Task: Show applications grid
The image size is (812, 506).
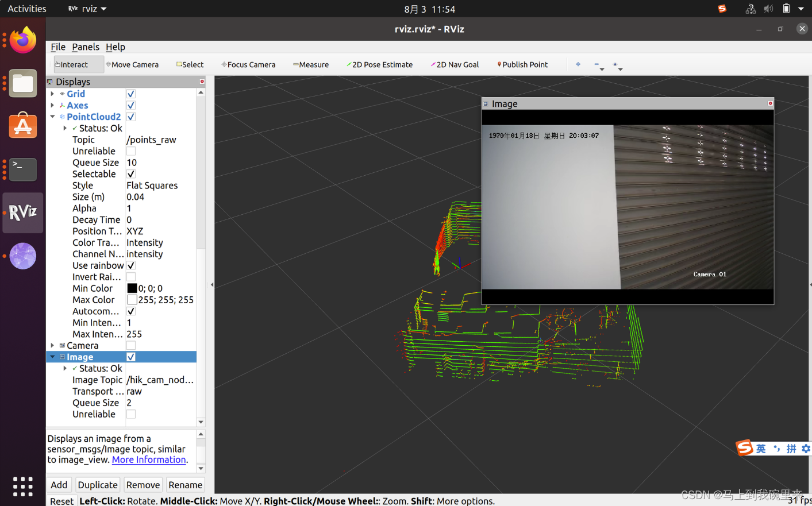Action: (23, 486)
